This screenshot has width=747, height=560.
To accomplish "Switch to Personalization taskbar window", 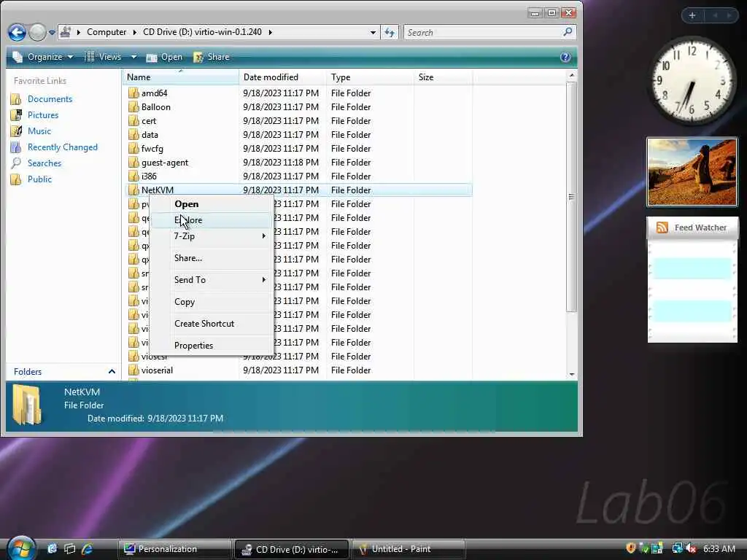I will [x=175, y=549].
